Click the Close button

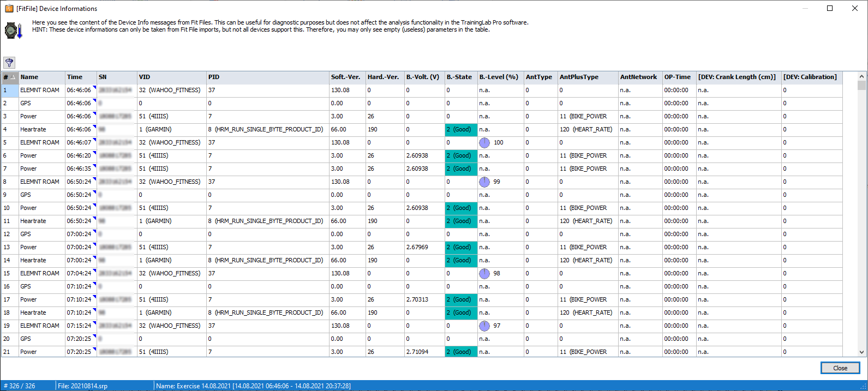coord(840,368)
